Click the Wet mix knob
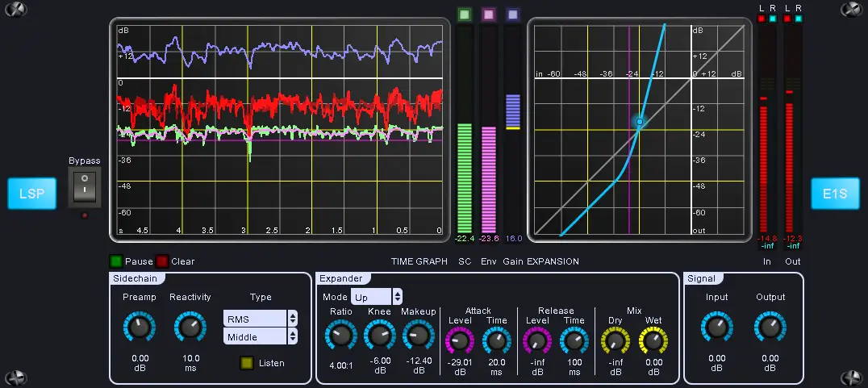868x388 pixels. tap(653, 340)
